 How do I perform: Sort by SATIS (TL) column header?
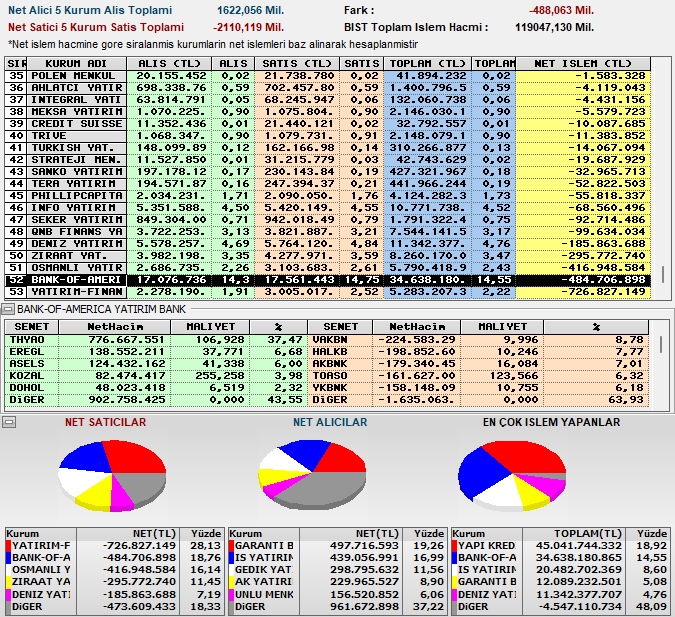(x=297, y=64)
